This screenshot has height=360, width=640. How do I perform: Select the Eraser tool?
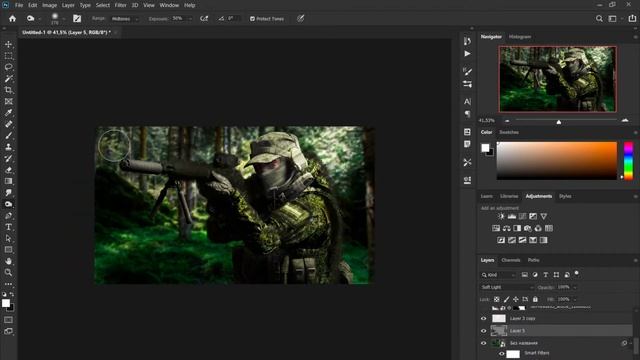pyautogui.click(x=8, y=170)
